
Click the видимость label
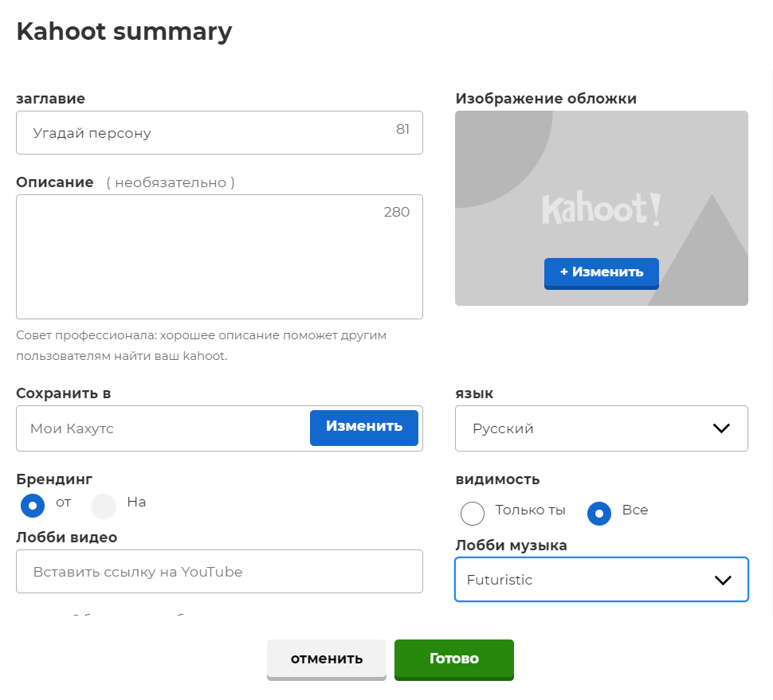click(x=497, y=479)
